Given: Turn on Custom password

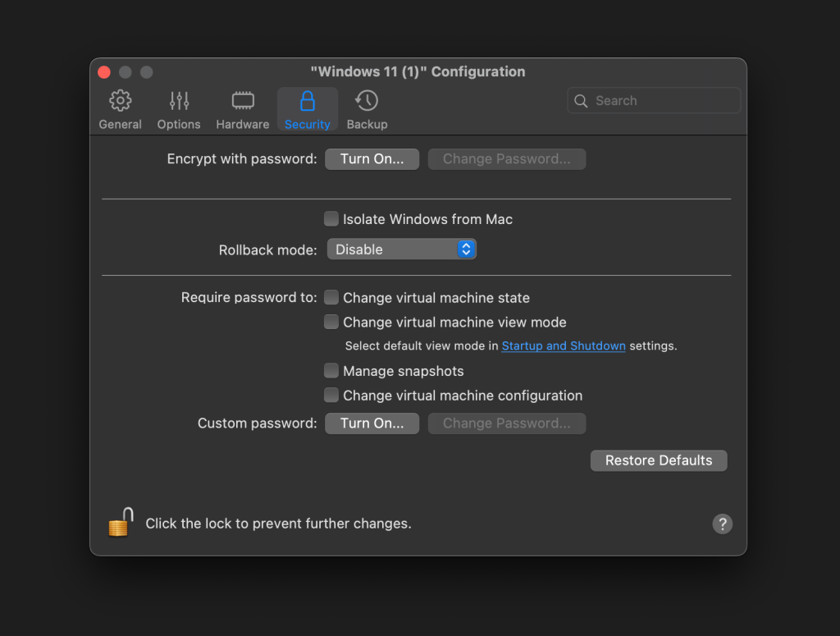Looking at the screenshot, I should coord(372,423).
